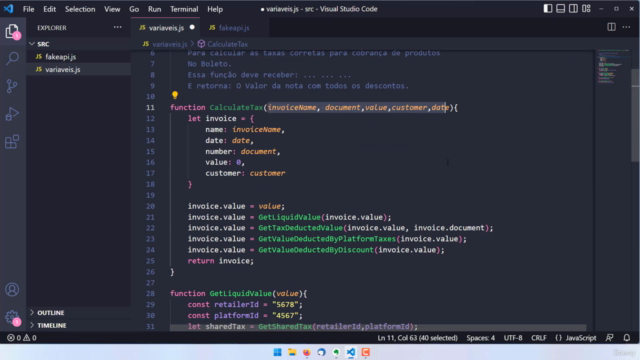Open the Accounts menu icon
Image resolution: width=640 pixels, height=360 pixels.
click(12, 290)
